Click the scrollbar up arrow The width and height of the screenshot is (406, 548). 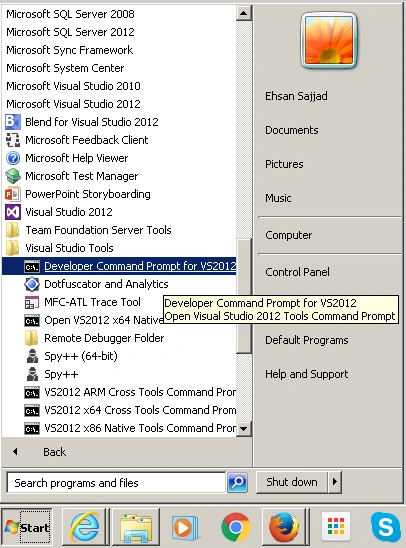[x=244, y=14]
